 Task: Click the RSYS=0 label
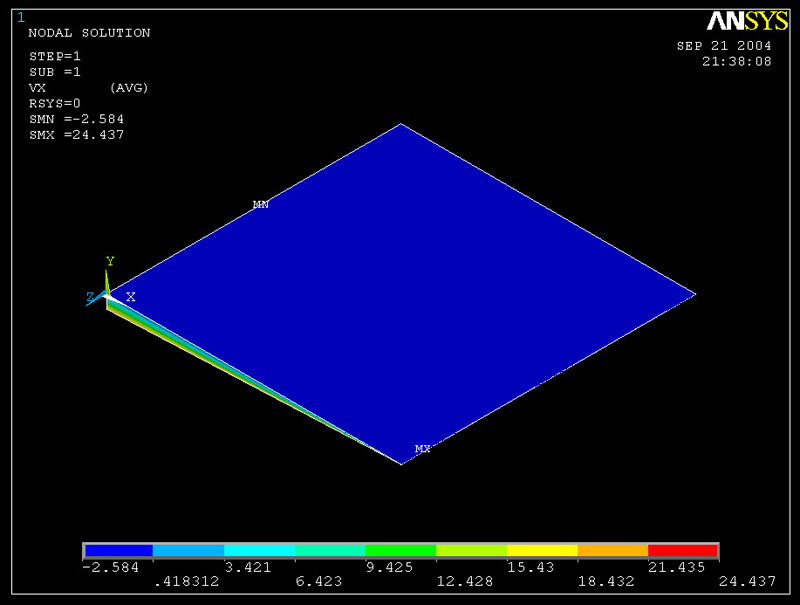point(55,104)
